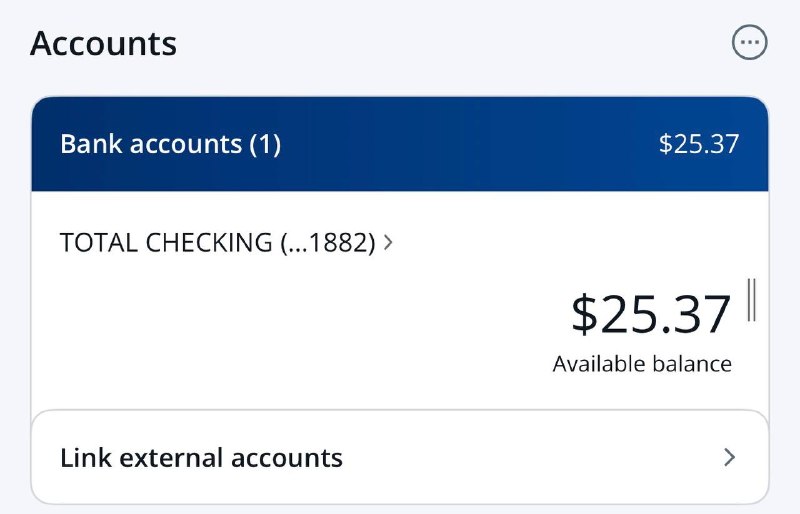
Task: Click the Bank accounts title text
Action: [151, 144]
